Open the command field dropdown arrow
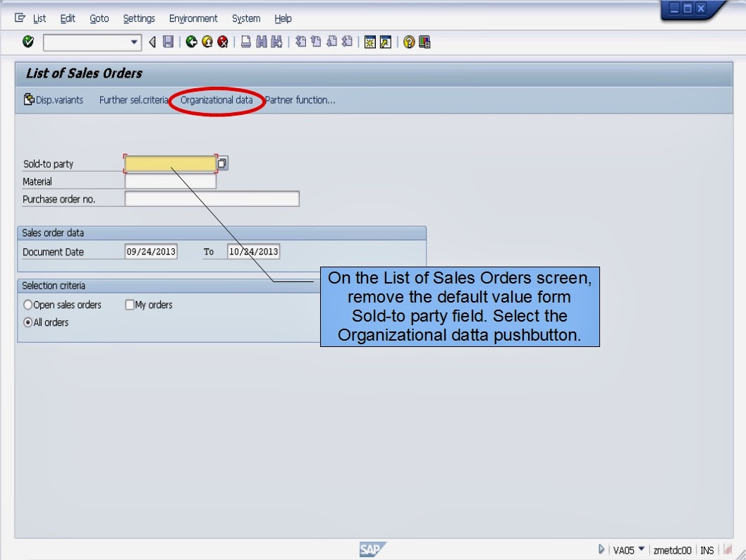The image size is (746, 560). [134, 42]
